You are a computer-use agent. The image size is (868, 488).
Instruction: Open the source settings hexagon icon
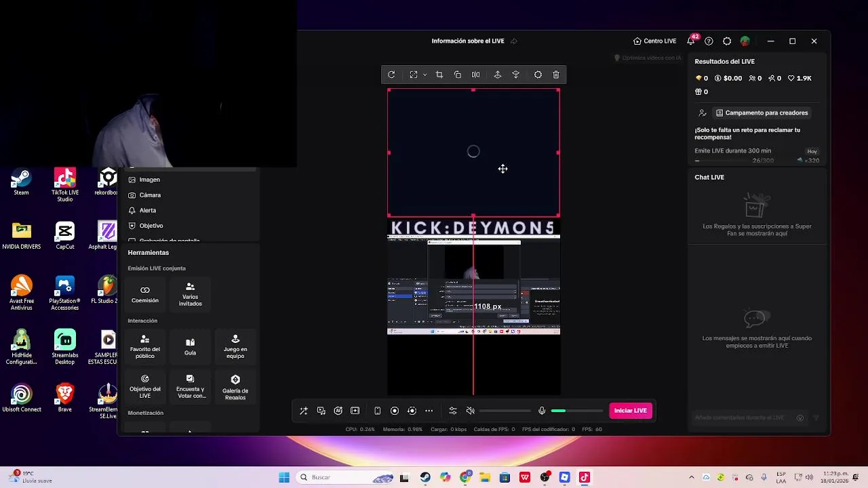(538, 75)
